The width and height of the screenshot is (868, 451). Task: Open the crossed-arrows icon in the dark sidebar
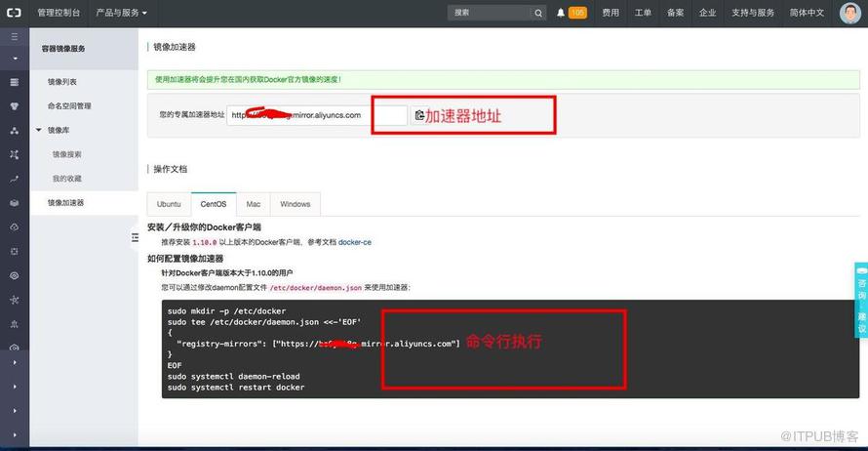click(15, 154)
